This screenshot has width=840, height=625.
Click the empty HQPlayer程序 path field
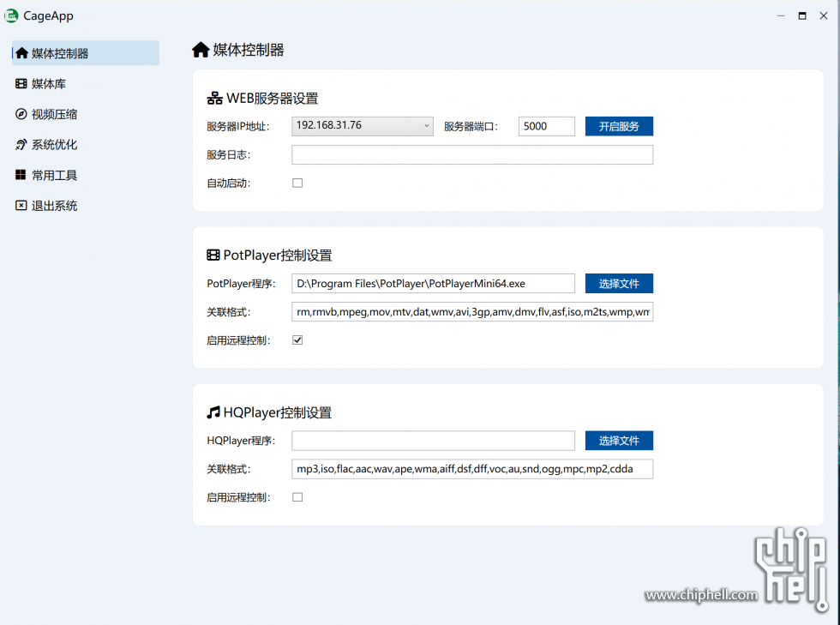tap(433, 441)
